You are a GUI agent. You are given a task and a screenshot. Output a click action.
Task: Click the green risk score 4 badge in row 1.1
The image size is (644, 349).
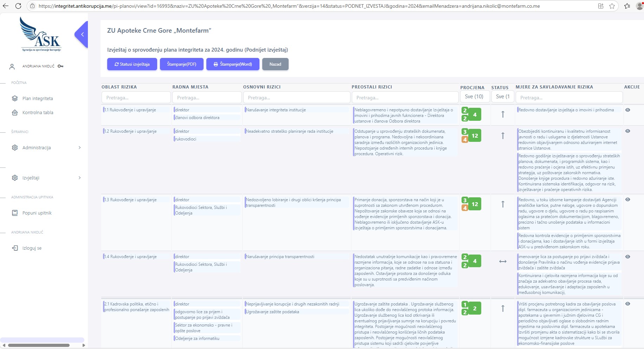coord(475,114)
